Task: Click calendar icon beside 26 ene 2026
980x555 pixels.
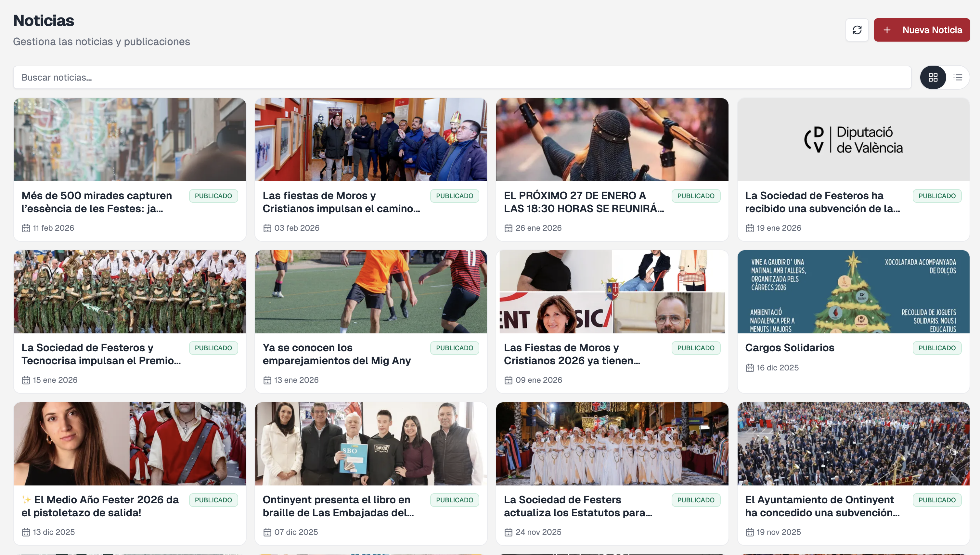Action: pyautogui.click(x=508, y=228)
